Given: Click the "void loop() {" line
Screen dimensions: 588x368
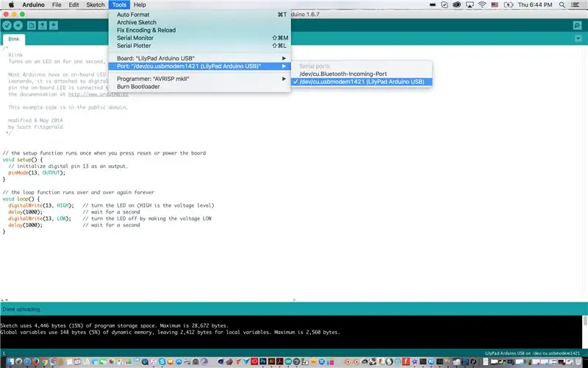Looking at the screenshot, I should click(21, 199).
